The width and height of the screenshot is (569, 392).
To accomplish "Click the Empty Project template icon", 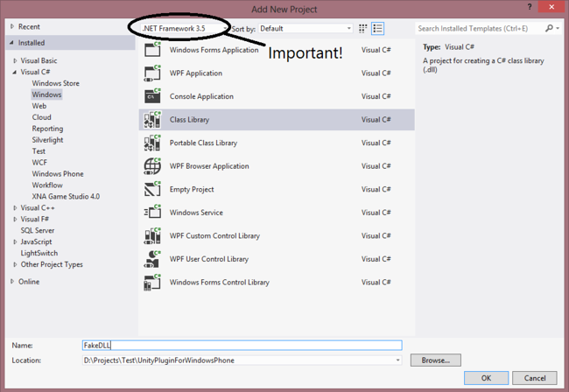I will 152,189.
